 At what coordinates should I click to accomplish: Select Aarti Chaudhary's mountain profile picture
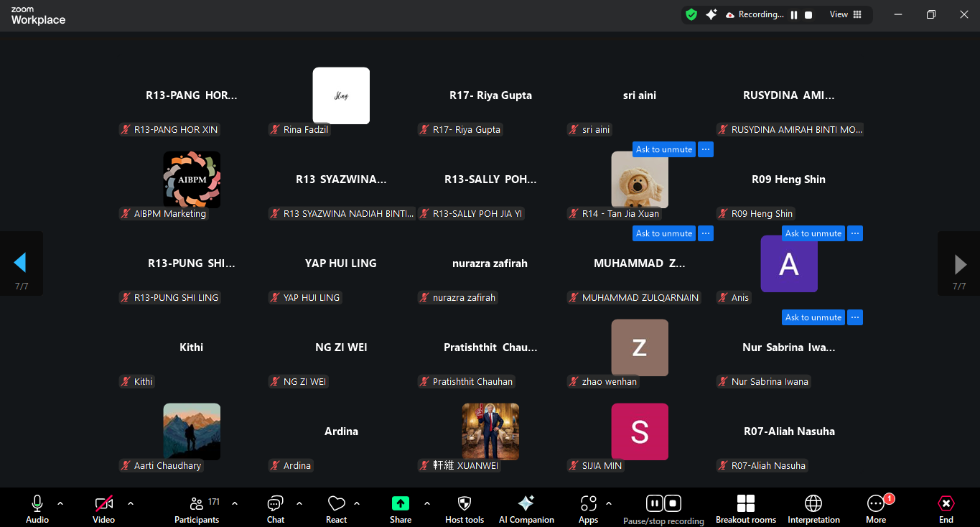[192, 431]
